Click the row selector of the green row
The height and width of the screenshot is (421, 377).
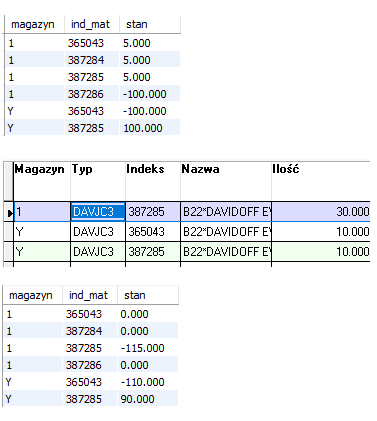pos(8,252)
